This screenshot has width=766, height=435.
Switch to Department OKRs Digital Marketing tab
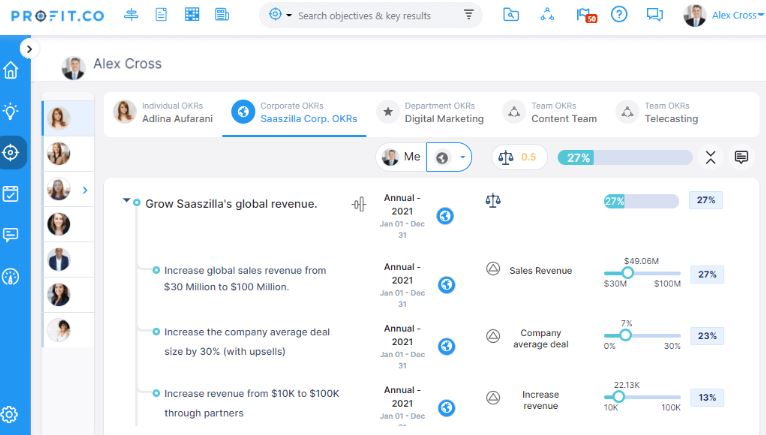[x=430, y=112]
